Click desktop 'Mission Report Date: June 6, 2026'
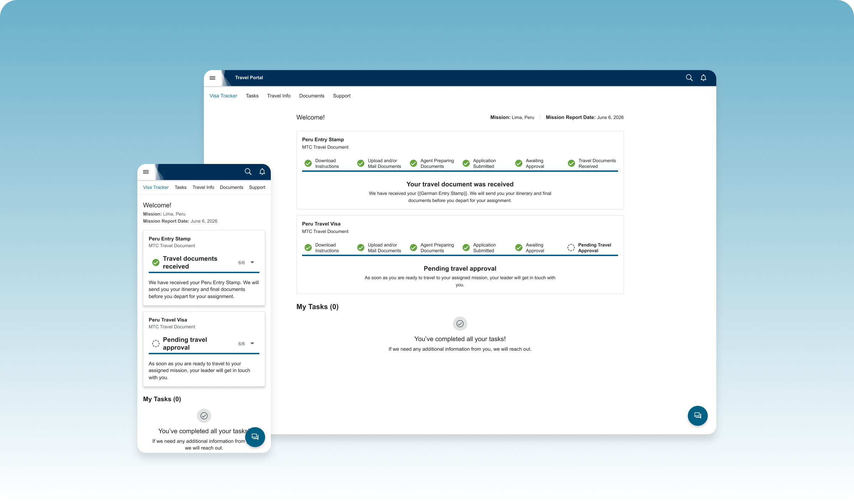The width and height of the screenshot is (854, 504). tap(585, 117)
